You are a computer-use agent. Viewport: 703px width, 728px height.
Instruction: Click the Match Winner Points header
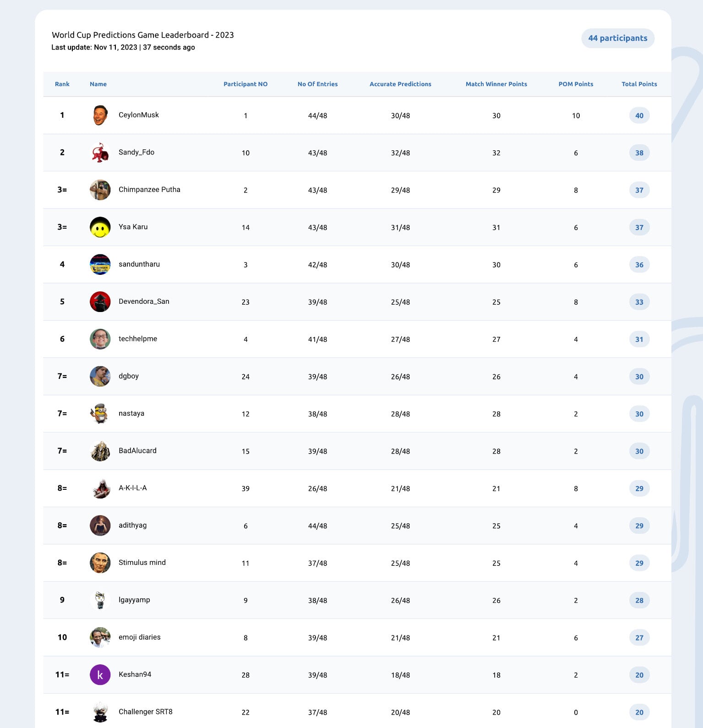tap(496, 84)
